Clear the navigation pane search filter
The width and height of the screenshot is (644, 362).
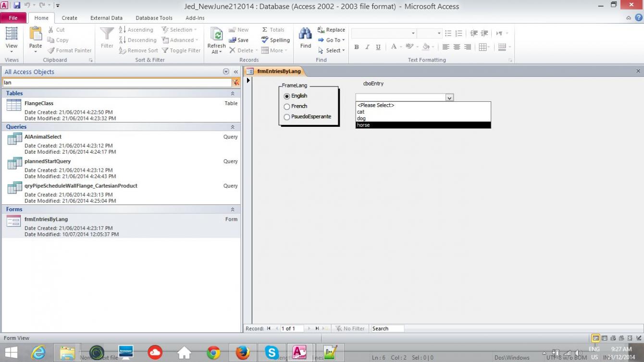(x=236, y=83)
